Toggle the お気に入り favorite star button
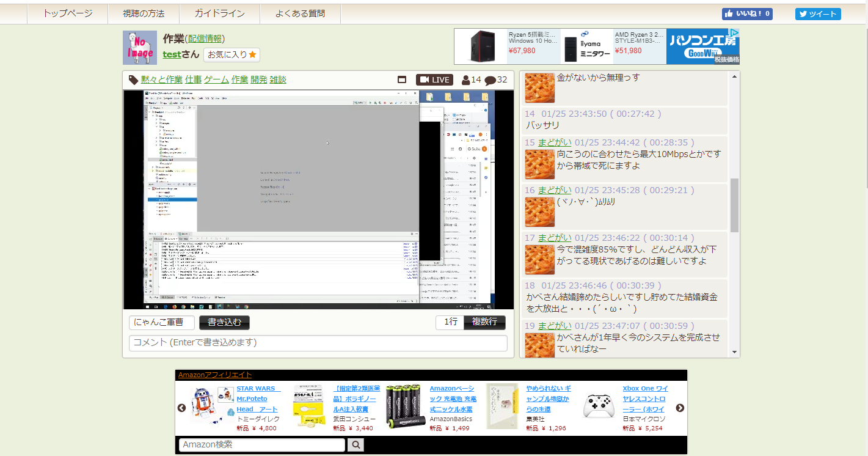 pyautogui.click(x=232, y=55)
